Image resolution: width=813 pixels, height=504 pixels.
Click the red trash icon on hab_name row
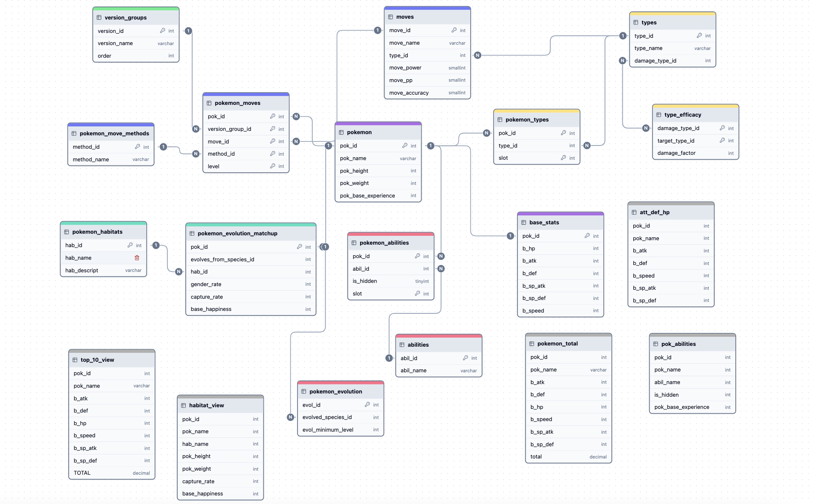tap(137, 258)
